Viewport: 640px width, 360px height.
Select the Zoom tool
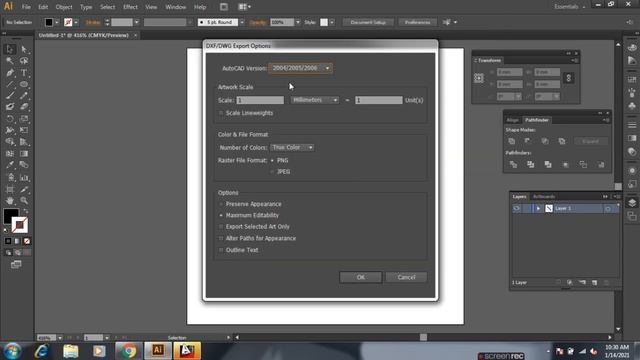[24, 201]
